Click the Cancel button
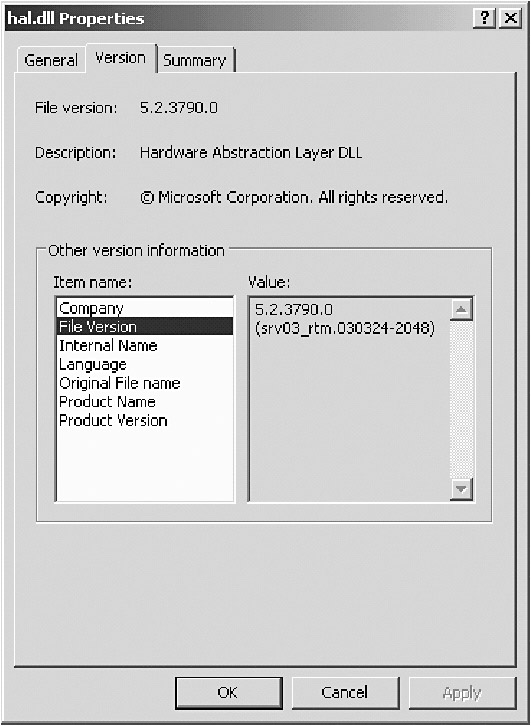 click(x=345, y=693)
